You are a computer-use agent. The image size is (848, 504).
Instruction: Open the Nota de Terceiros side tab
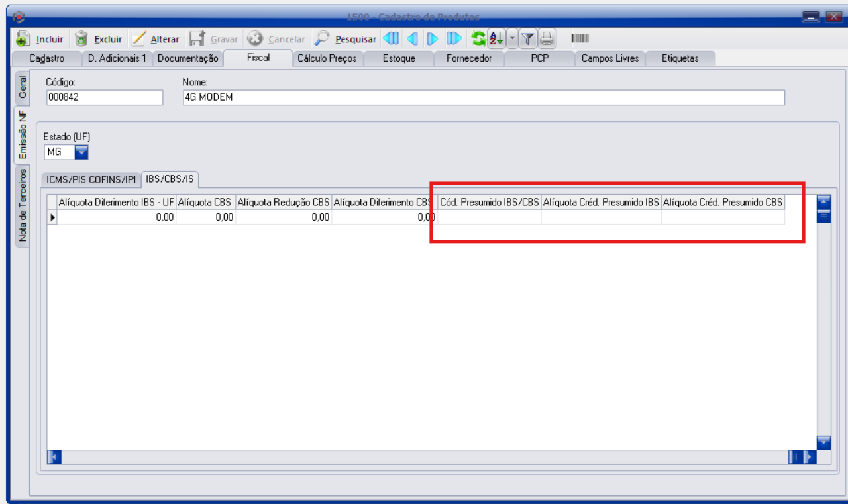point(22,205)
